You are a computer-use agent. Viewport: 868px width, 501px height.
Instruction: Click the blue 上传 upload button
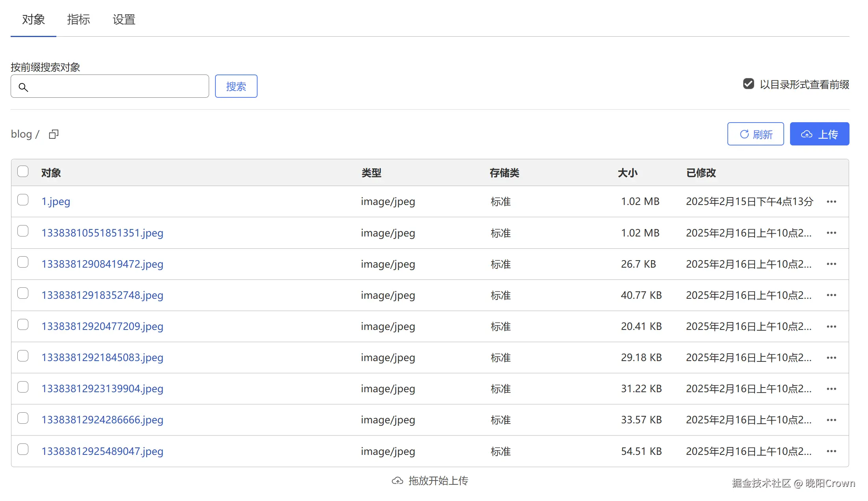(x=819, y=134)
